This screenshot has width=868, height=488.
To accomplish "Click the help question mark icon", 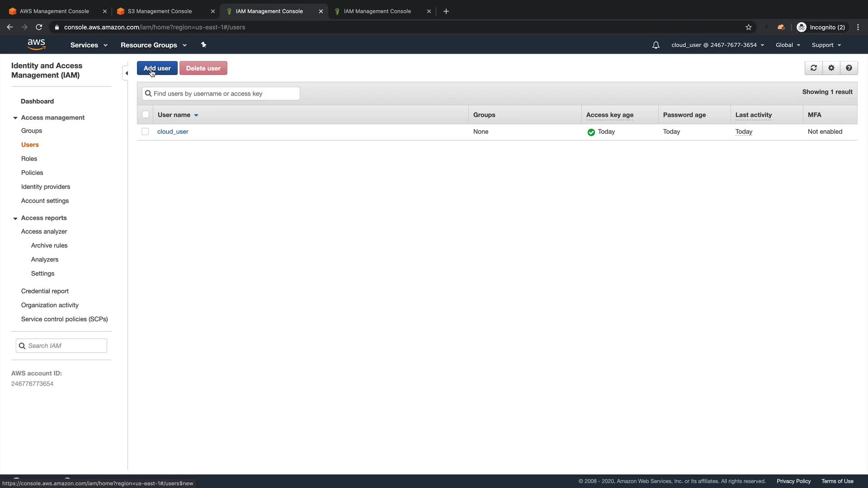I will (849, 68).
